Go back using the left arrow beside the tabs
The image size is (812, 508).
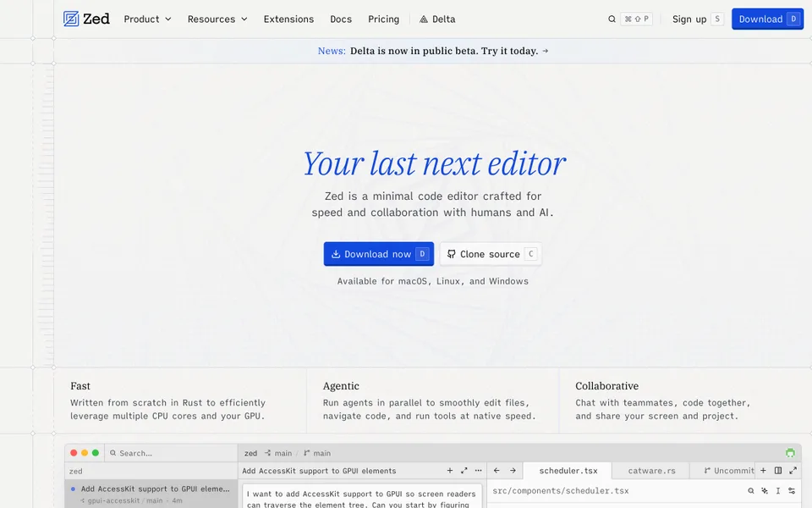pyautogui.click(x=497, y=471)
